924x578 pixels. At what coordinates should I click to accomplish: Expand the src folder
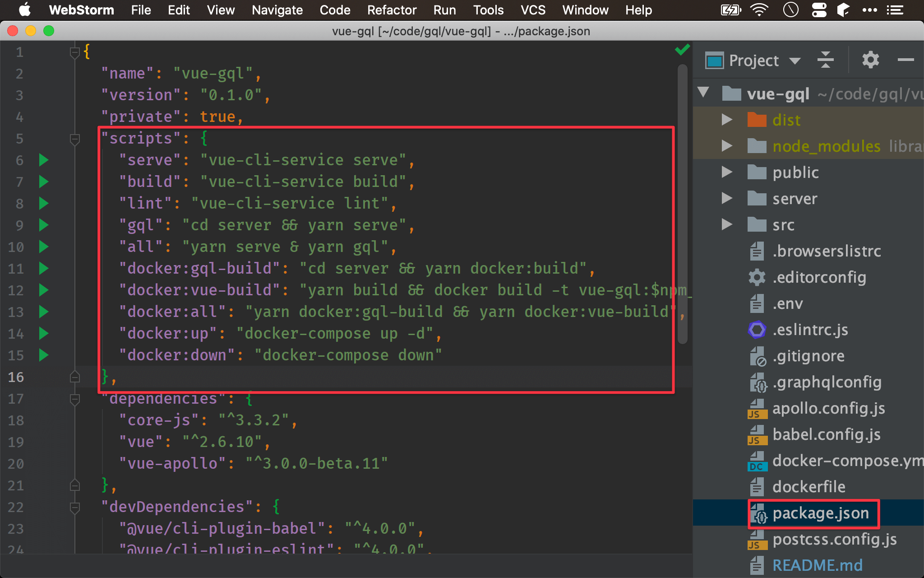726,224
